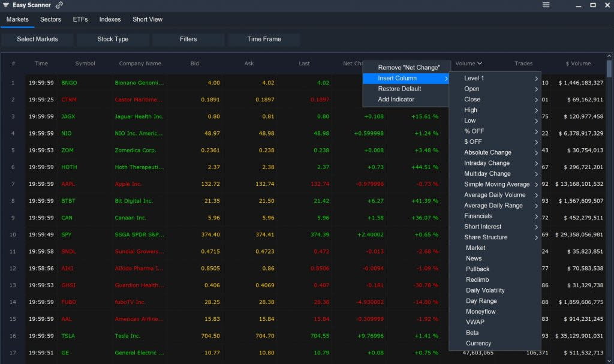Open the ETFs tab
Image resolution: width=614 pixels, height=364 pixels.
(x=80, y=19)
